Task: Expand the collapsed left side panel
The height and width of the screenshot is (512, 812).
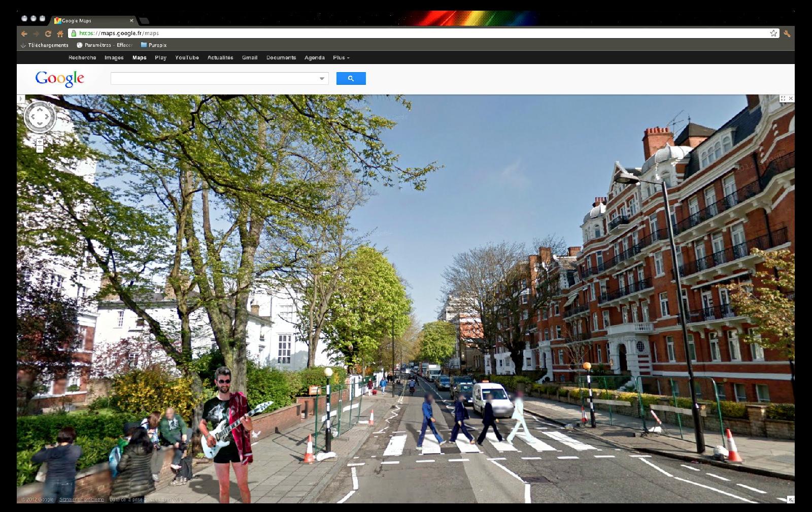Action: 20,99
